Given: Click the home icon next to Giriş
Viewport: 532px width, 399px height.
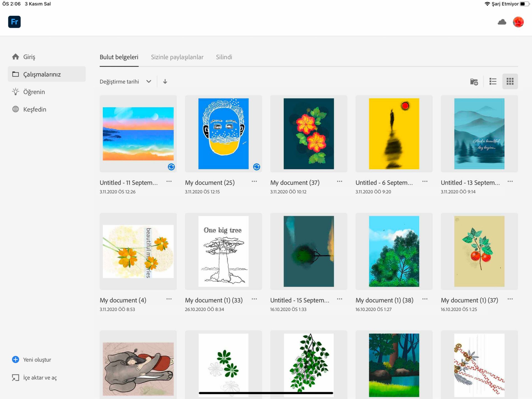Looking at the screenshot, I should (16, 57).
